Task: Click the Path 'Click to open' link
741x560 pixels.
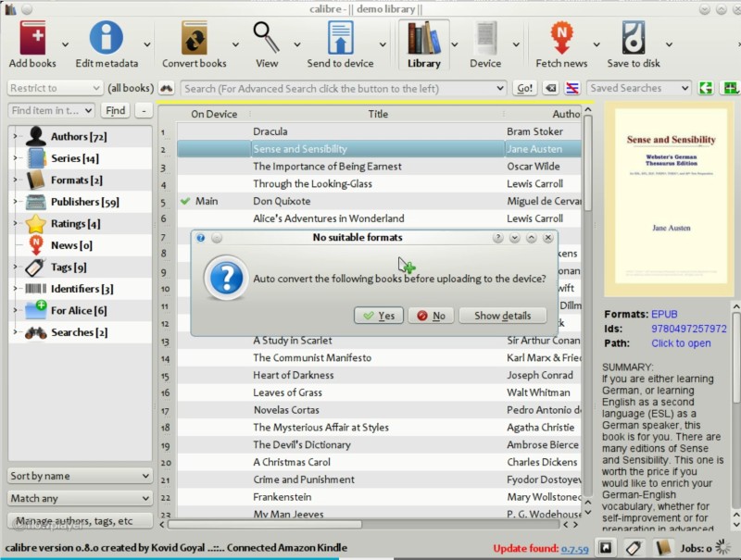Action: tap(681, 343)
